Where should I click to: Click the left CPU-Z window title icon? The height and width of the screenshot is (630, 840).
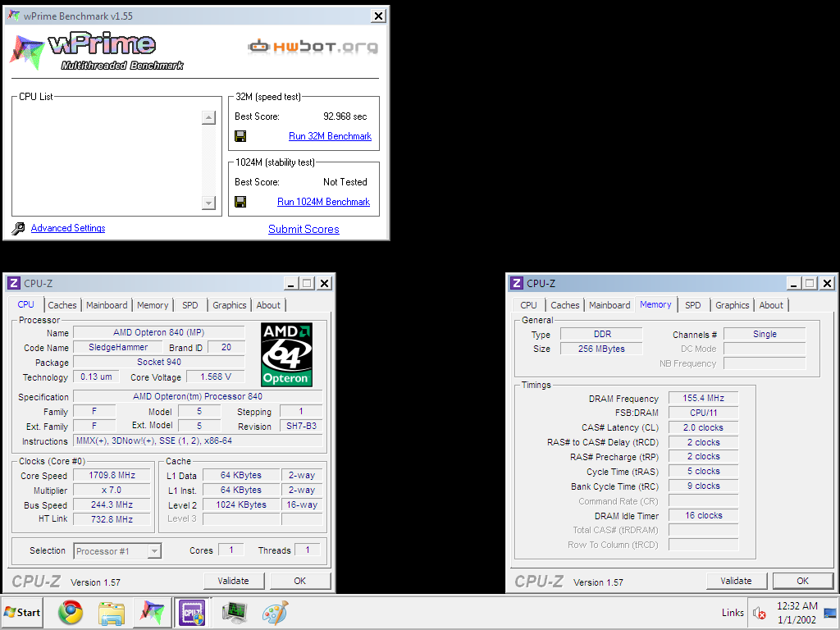coord(14,283)
